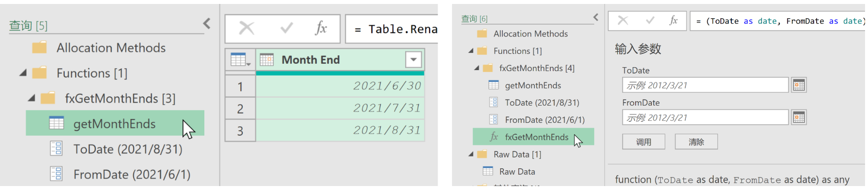Viewport: 868px width, 190px height.
Task: Click Raw Data table icon
Action: pyautogui.click(x=488, y=171)
